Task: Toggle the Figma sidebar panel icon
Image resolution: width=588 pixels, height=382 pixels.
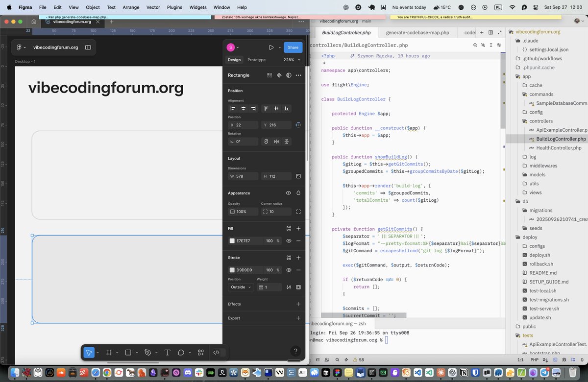Action: click(88, 48)
